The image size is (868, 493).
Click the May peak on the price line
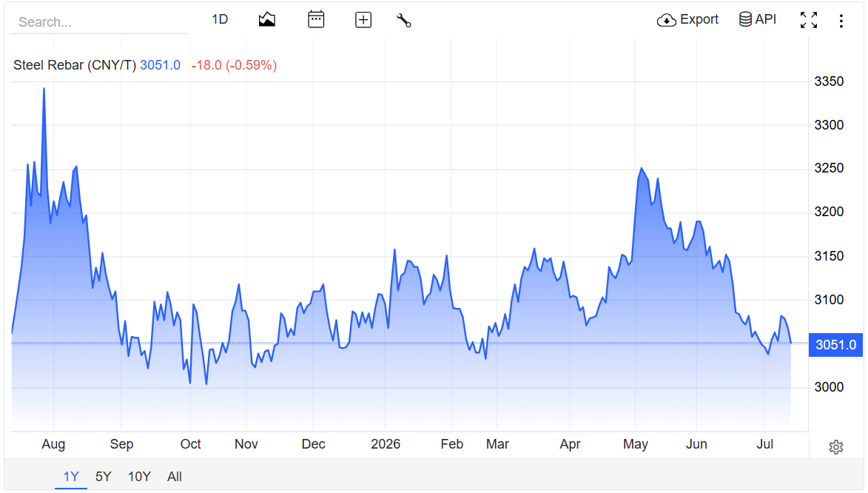click(x=641, y=168)
